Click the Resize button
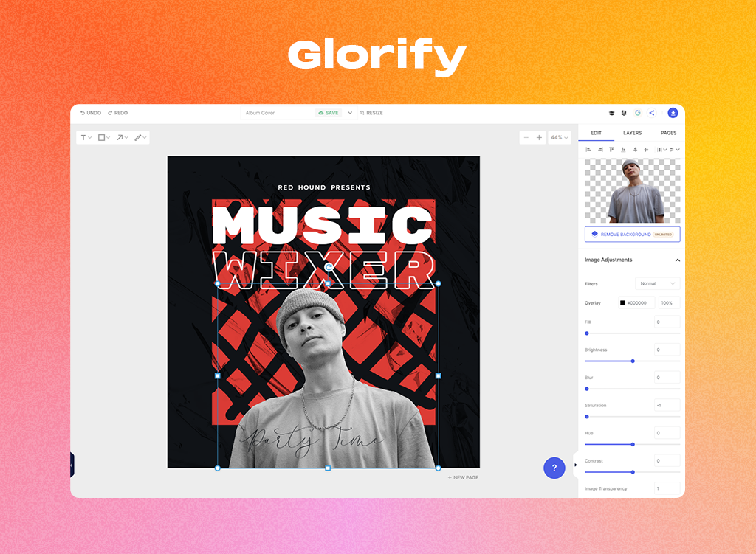The image size is (756, 554). 371,113
